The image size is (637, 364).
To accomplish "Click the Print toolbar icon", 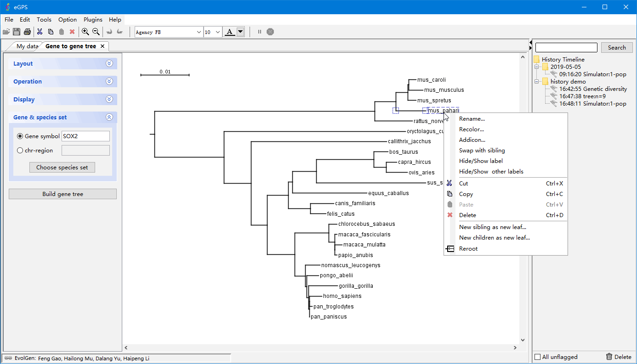I will coord(27,32).
